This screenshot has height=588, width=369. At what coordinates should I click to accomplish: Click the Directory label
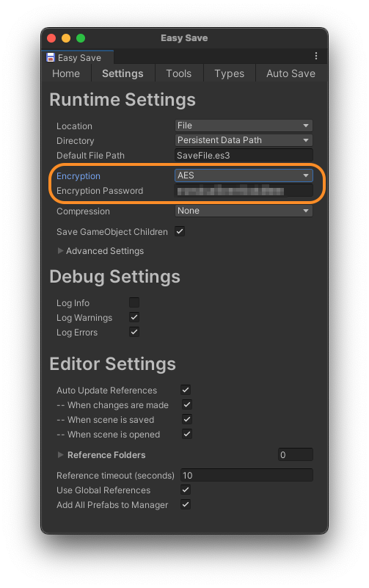pyautogui.click(x=76, y=141)
